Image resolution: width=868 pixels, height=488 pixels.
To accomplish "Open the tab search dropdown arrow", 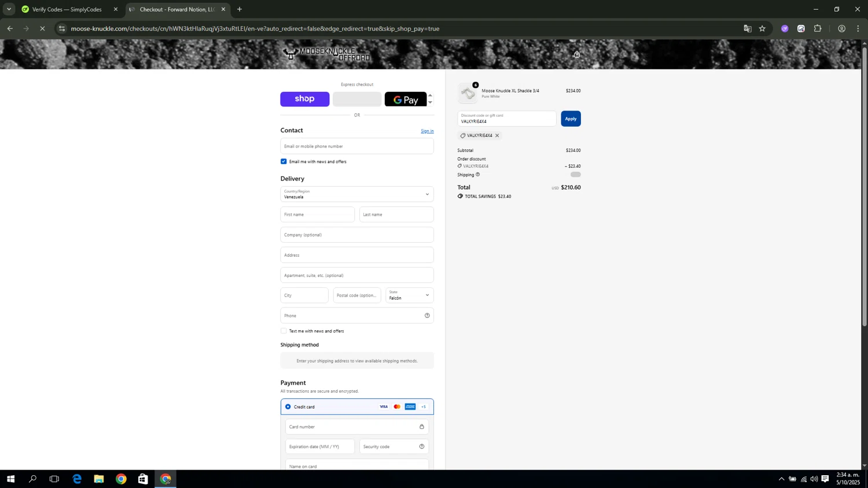I will click(9, 9).
